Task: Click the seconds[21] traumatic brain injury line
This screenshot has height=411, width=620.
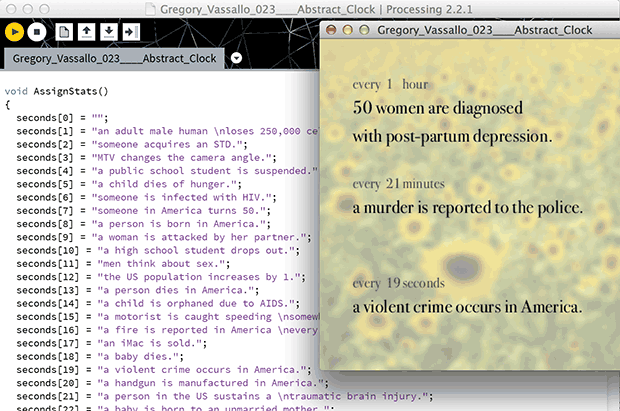Action: pyautogui.click(x=225, y=396)
